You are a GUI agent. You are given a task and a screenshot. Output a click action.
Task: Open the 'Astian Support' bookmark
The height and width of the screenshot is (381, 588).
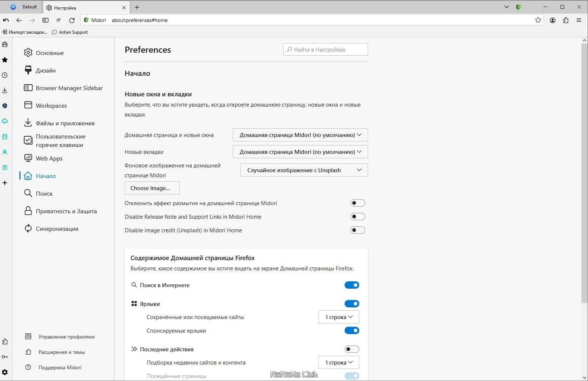[x=70, y=32]
